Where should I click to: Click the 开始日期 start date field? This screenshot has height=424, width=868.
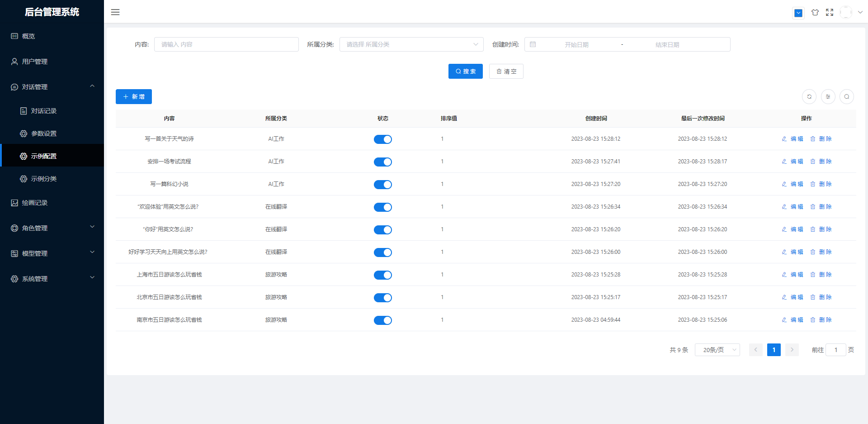[576, 45]
